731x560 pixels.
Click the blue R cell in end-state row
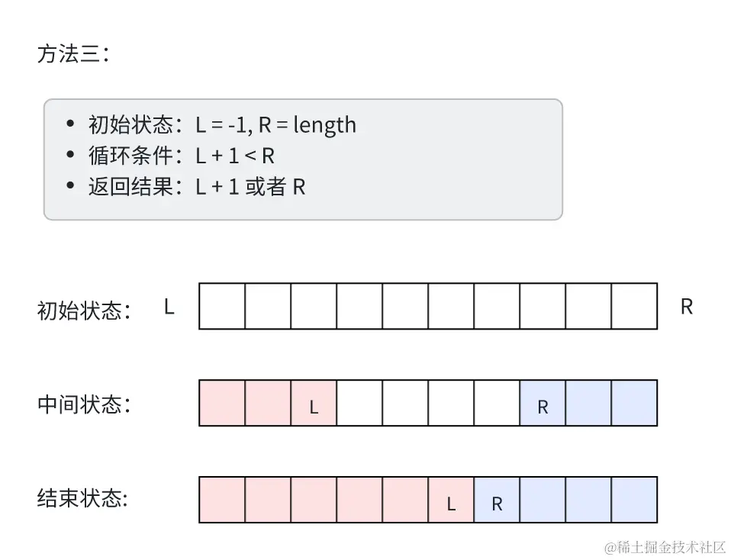[x=497, y=500]
